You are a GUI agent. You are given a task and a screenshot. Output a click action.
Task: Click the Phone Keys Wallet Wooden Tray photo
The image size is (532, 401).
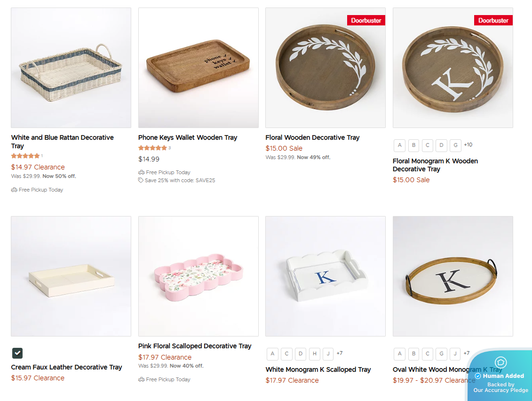198,67
